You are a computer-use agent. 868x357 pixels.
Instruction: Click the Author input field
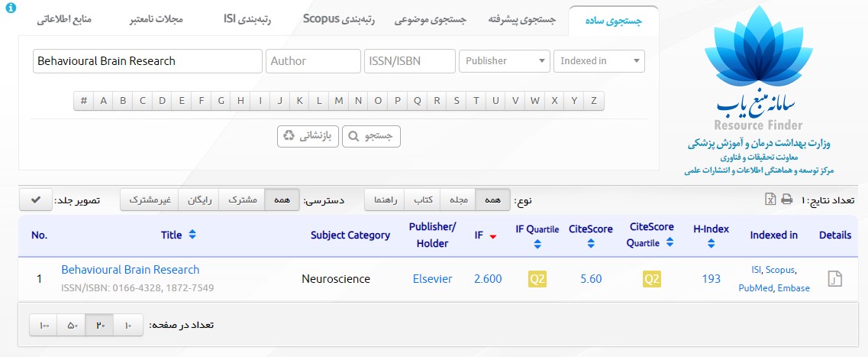coord(313,61)
